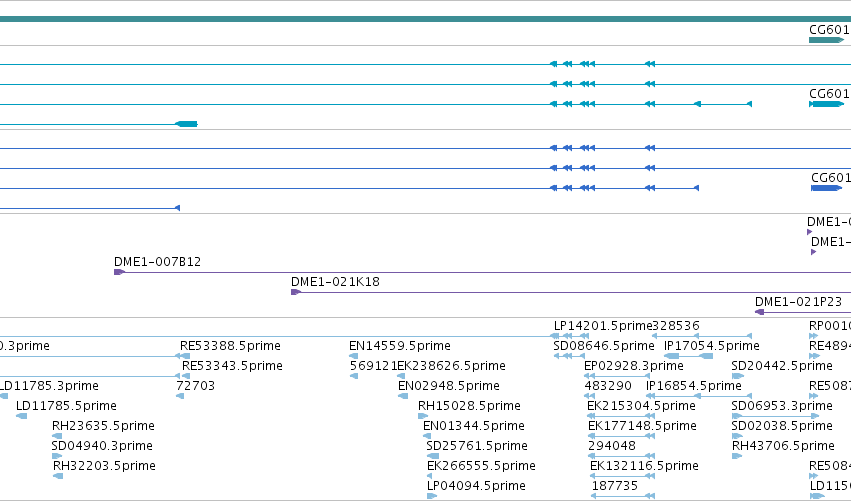
Task: Click EK215304.5prime EST label
Action: 641,406
